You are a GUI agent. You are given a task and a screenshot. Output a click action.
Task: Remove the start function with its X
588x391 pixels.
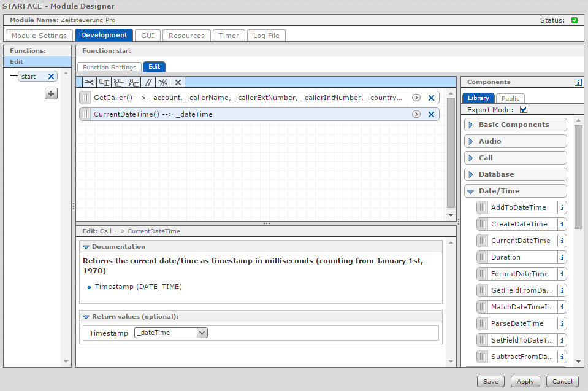pyautogui.click(x=51, y=77)
